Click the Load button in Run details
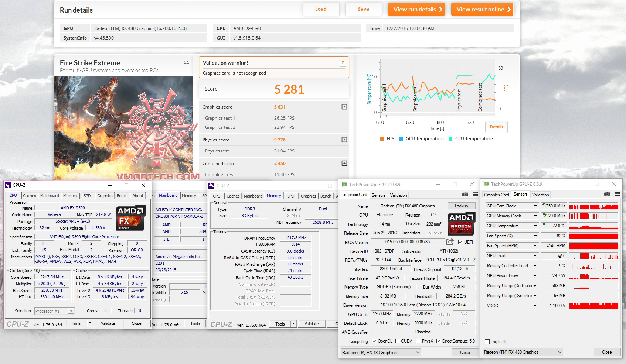Viewport: 626px width, 364px height. (321, 9)
